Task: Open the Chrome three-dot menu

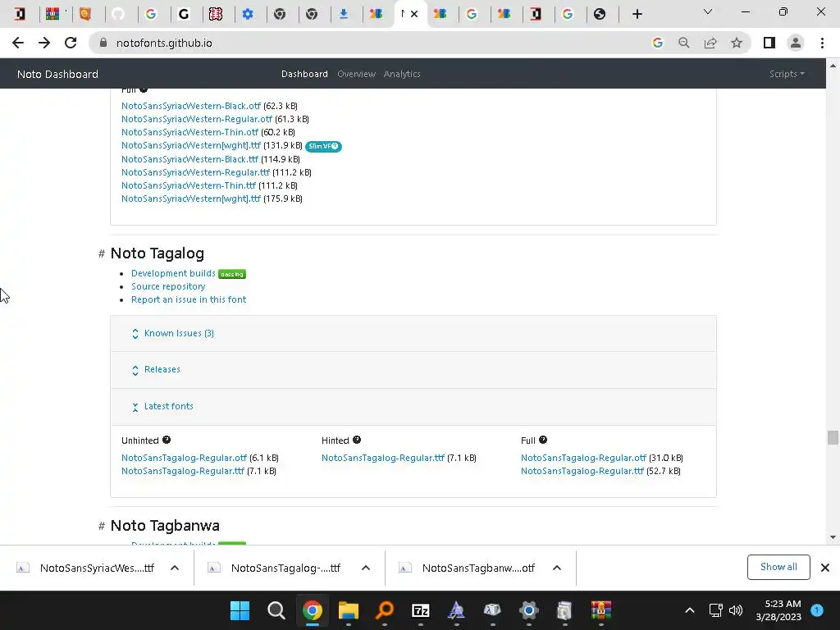Action: coord(822,43)
